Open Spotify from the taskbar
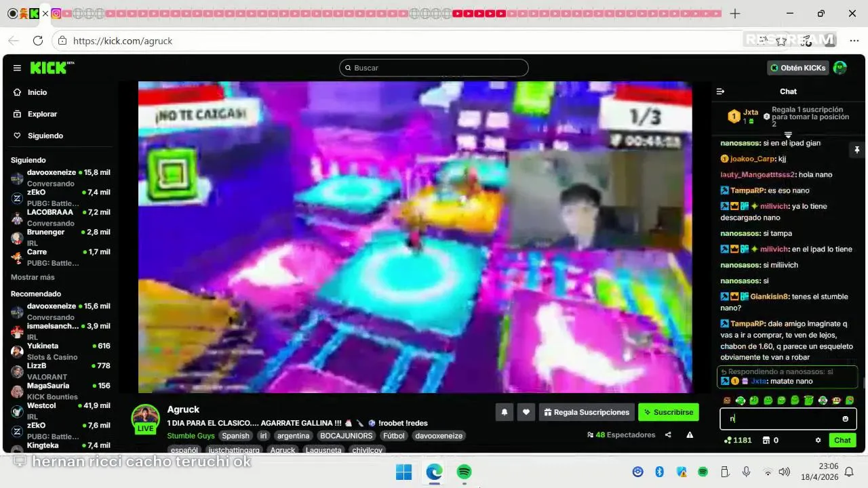This screenshot has height=488, width=868. pyautogui.click(x=465, y=472)
